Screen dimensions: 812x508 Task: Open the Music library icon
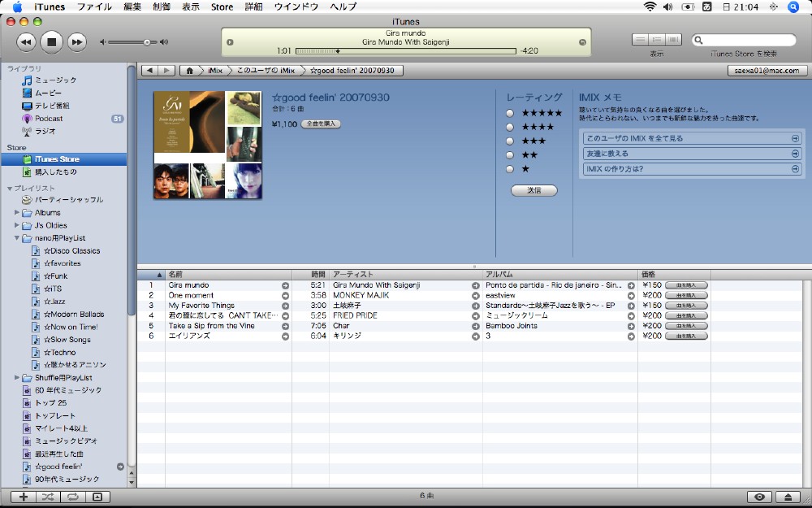coord(27,80)
